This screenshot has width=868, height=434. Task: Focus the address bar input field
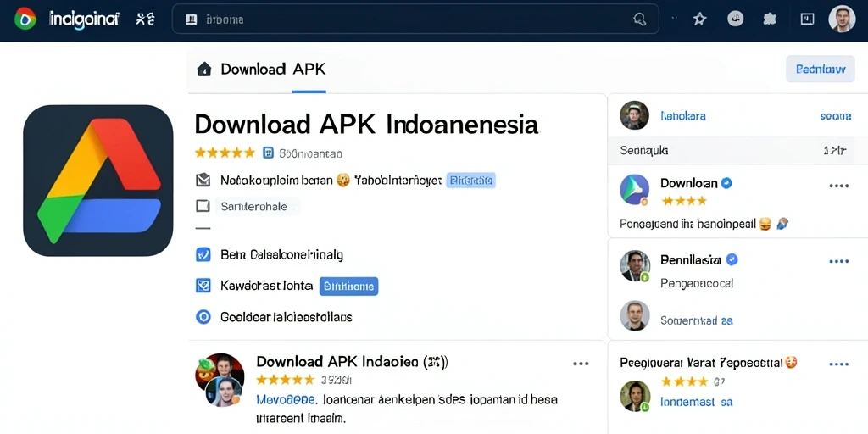pyautogui.click(x=415, y=19)
